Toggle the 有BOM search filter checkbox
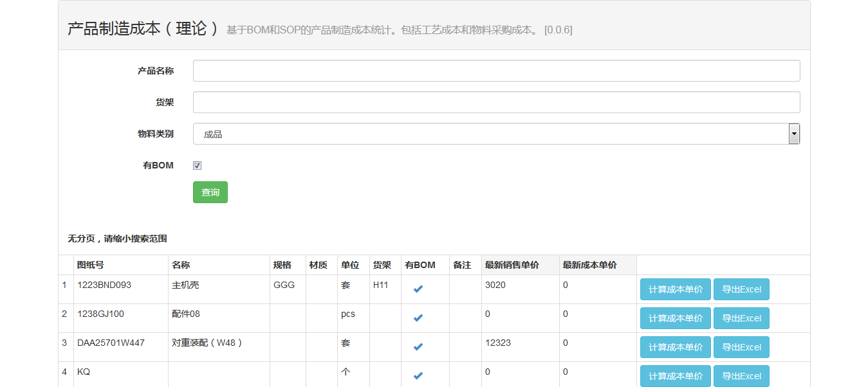This screenshot has width=868, height=387. [x=197, y=165]
